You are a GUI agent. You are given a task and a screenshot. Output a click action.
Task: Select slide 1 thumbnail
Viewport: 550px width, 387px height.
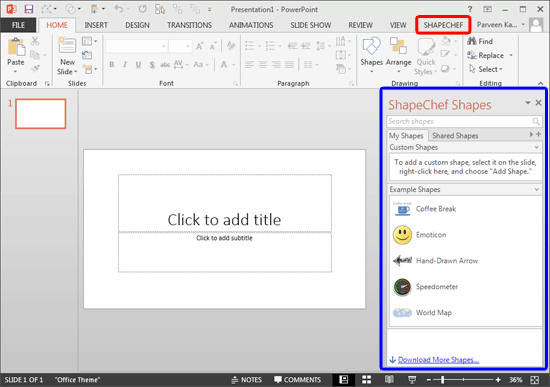click(41, 114)
